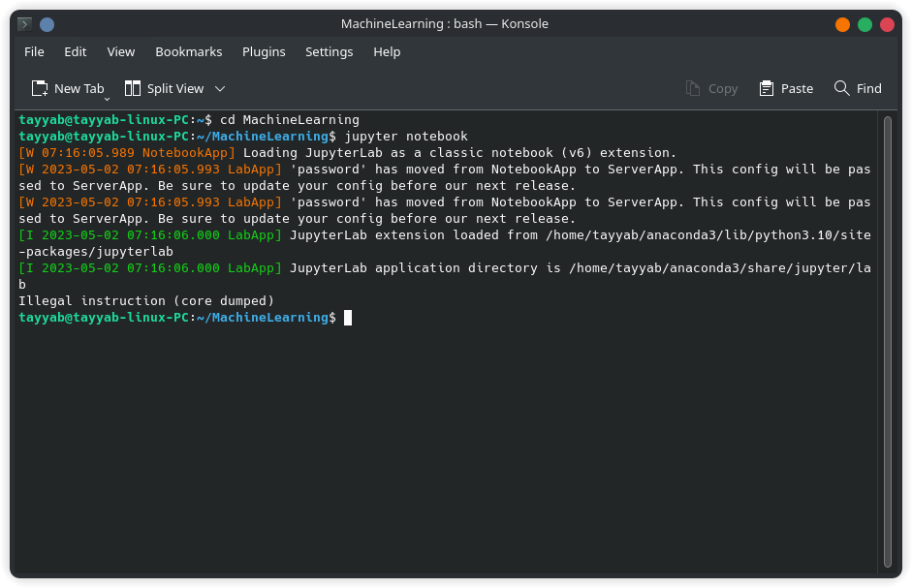Click the New Tab icon
This screenshot has width=912, height=588.
[40, 88]
